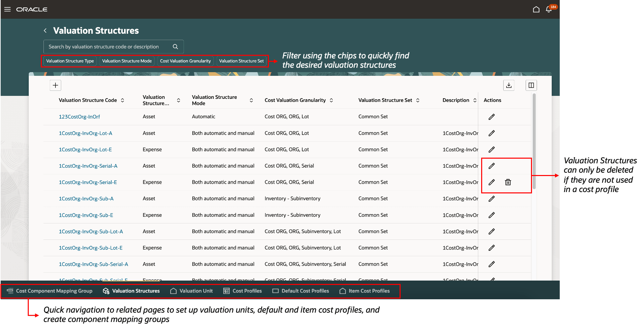This screenshot has height=330, width=644.
Task: Sort by Valuation Structure Mode
Action: coord(251,100)
